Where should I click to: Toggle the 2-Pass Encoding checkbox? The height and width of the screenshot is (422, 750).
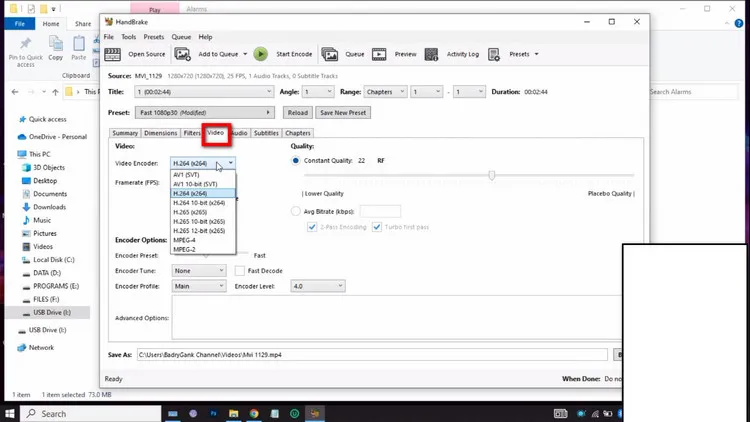[x=312, y=227]
